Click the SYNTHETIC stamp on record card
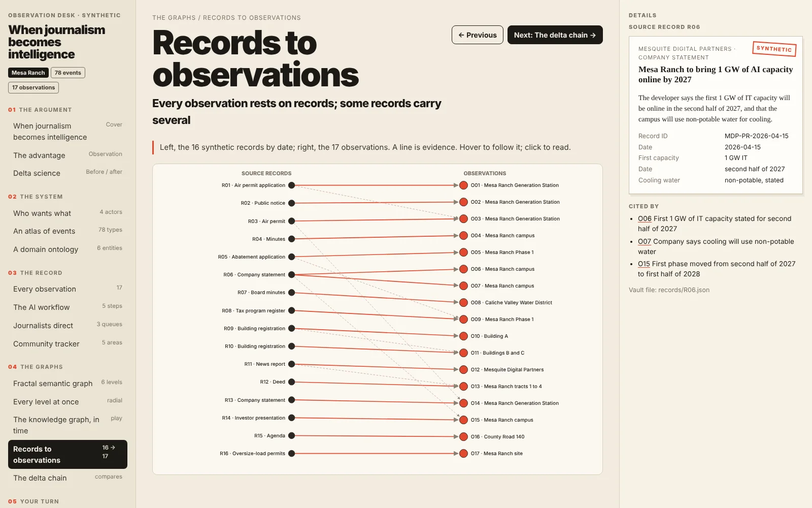Viewport: 812px width, 508px height. coord(774,49)
